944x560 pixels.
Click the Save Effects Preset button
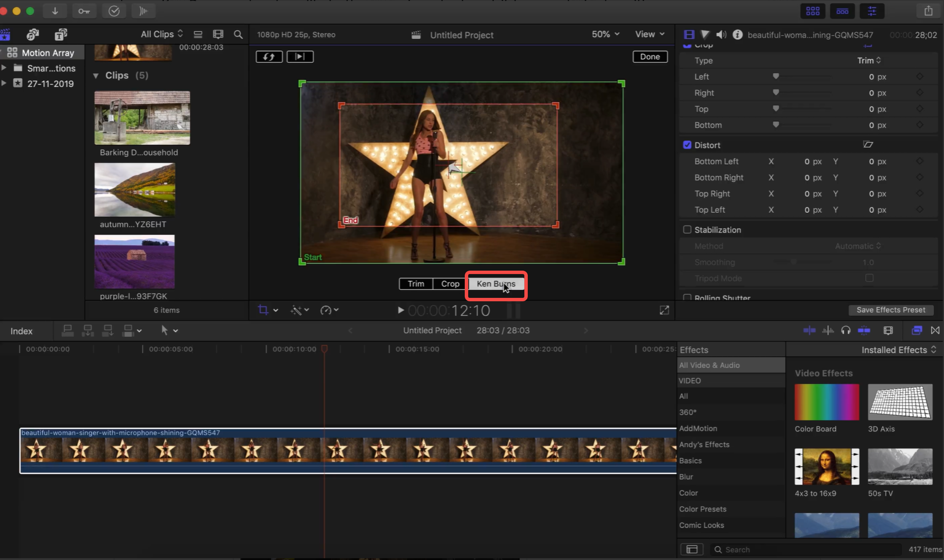pyautogui.click(x=890, y=310)
